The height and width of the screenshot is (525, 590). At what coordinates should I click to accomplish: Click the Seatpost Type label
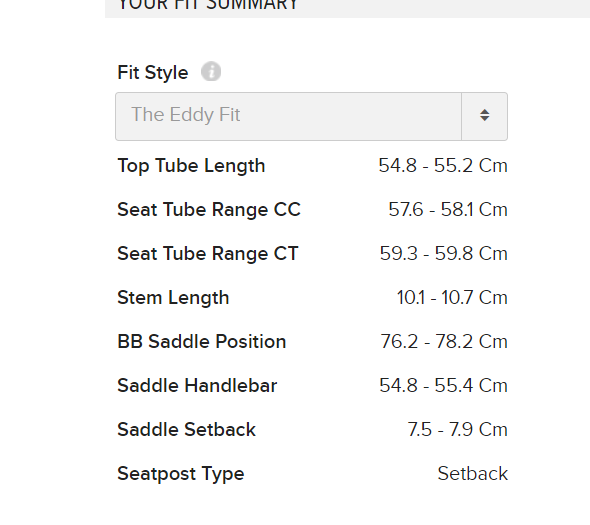pos(181,475)
